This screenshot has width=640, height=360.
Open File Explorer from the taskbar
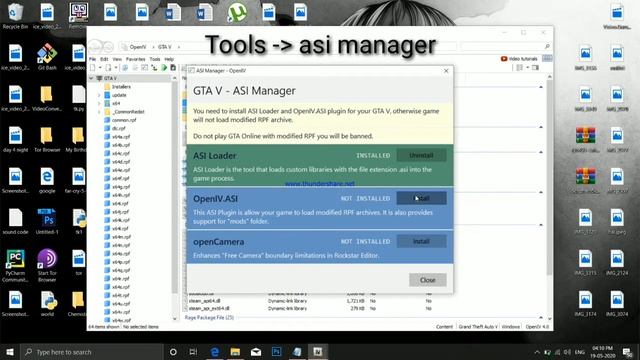pos(235,352)
